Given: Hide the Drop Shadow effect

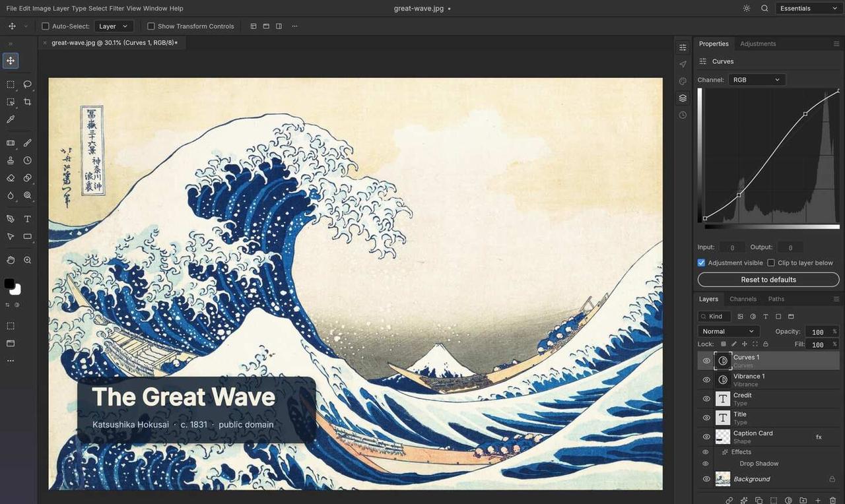Looking at the screenshot, I should [x=706, y=464].
